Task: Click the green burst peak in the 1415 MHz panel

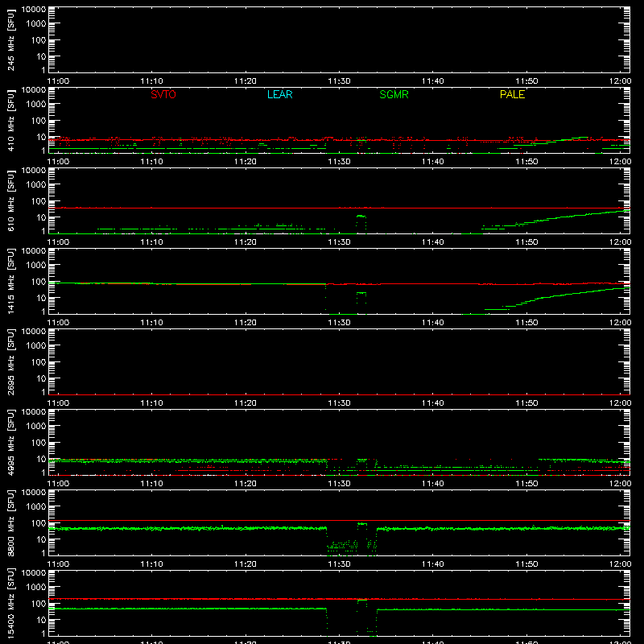Action: click(x=361, y=293)
